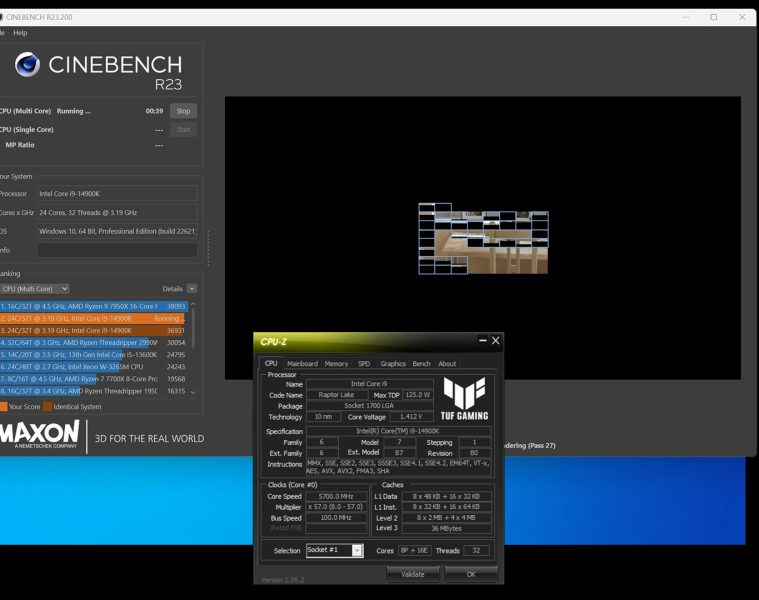Click the Bus Speed value 100.0 MHz
This screenshot has width=759, height=600.
336,518
